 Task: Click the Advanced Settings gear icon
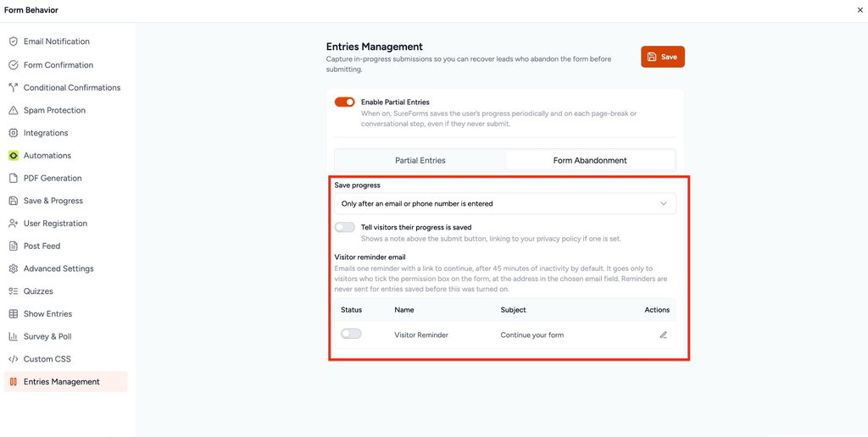[x=14, y=268]
